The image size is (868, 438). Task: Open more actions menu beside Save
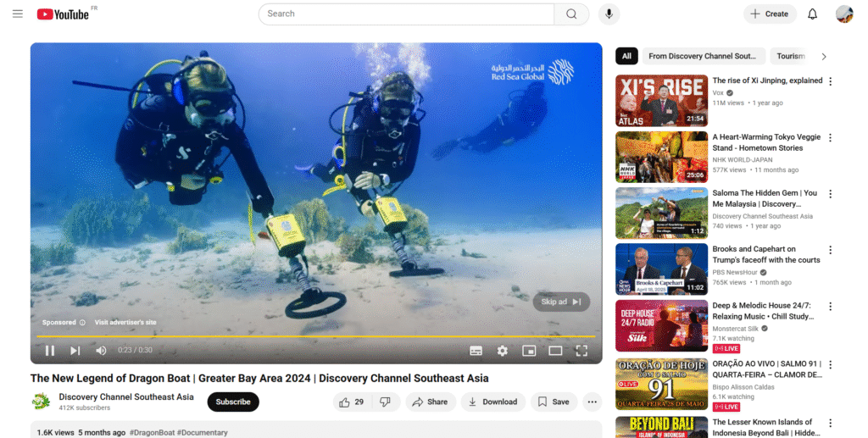point(592,402)
